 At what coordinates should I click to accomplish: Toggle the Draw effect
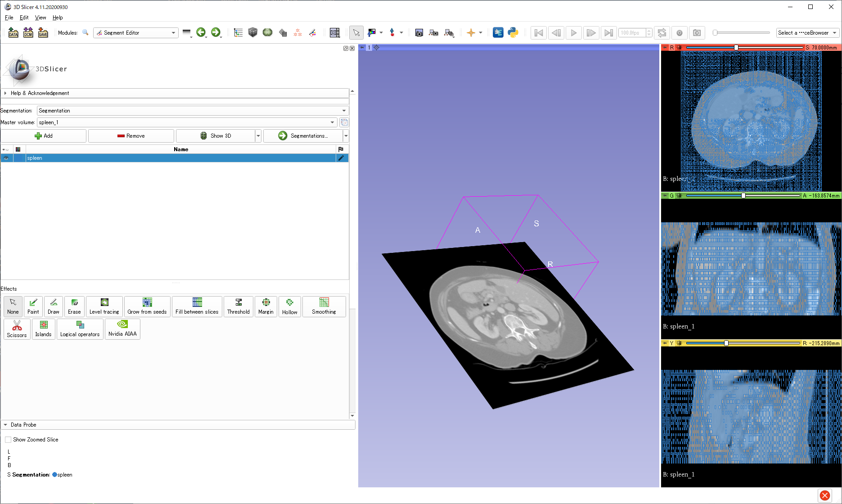tap(54, 306)
